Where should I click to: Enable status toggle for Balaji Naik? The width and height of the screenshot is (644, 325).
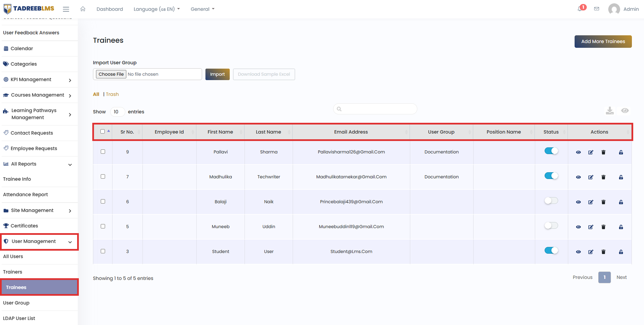[x=551, y=201]
